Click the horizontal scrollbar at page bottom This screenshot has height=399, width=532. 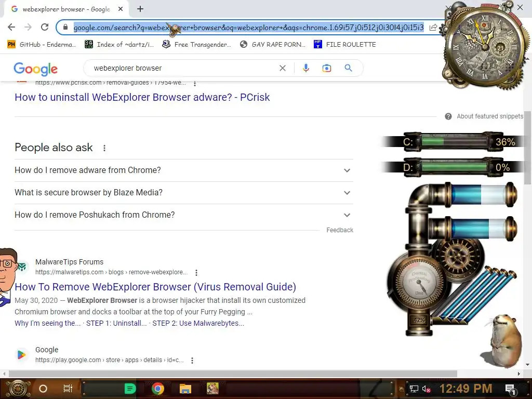233,374
